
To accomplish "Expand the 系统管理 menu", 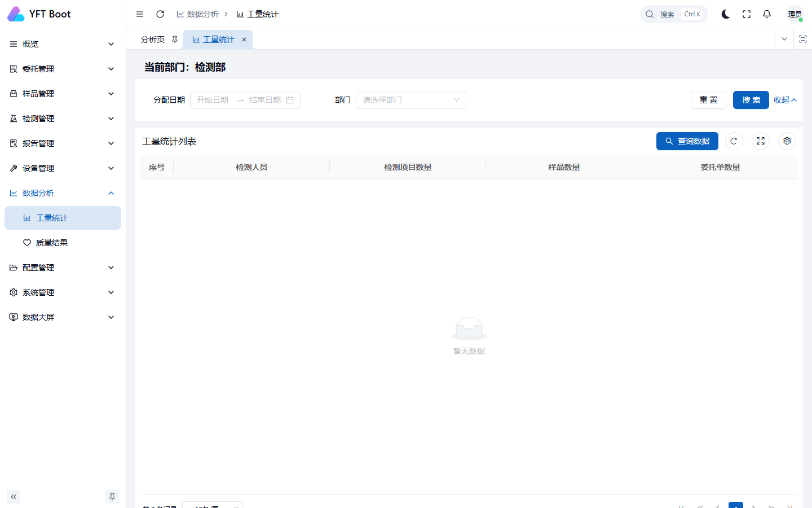I will [x=63, y=292].
